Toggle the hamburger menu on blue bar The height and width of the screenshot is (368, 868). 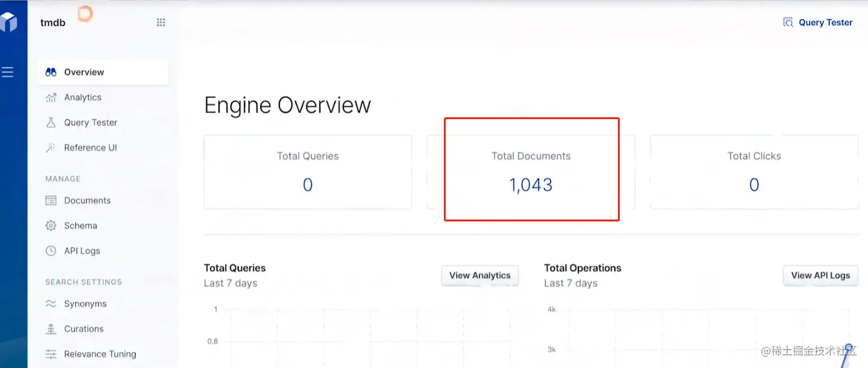tap(7, 72)
